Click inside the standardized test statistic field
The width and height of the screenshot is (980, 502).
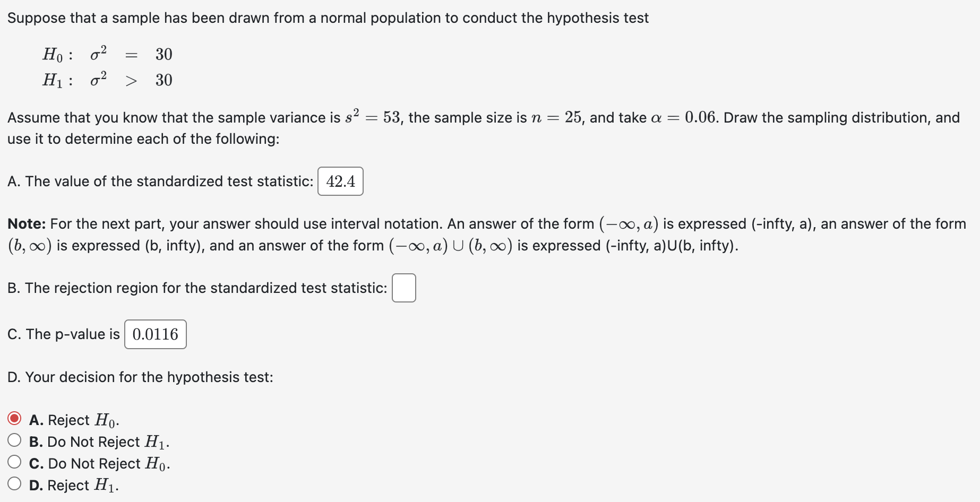point(340,181)
